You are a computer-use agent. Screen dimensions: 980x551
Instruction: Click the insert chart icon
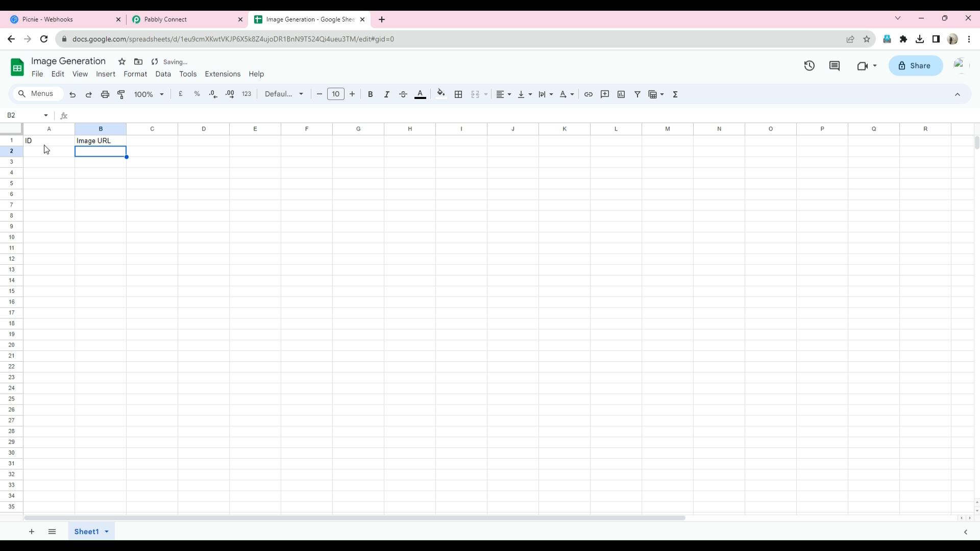tap(621, 94)
